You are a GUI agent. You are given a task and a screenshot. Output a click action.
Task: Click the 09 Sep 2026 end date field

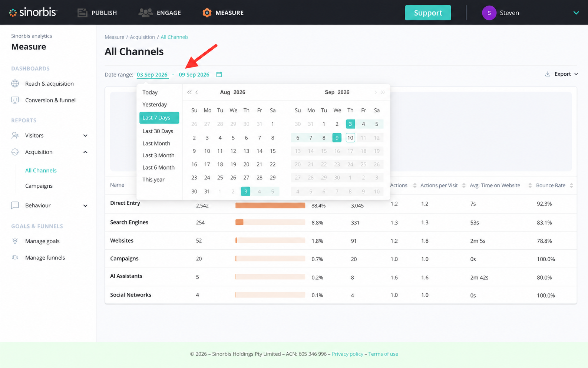[194, 75]
